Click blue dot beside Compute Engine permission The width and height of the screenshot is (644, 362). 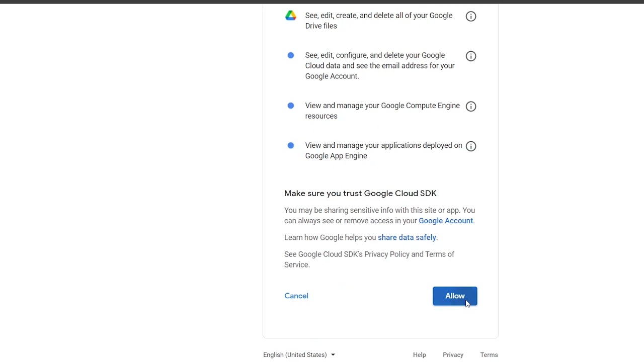[x=291, y=106]
